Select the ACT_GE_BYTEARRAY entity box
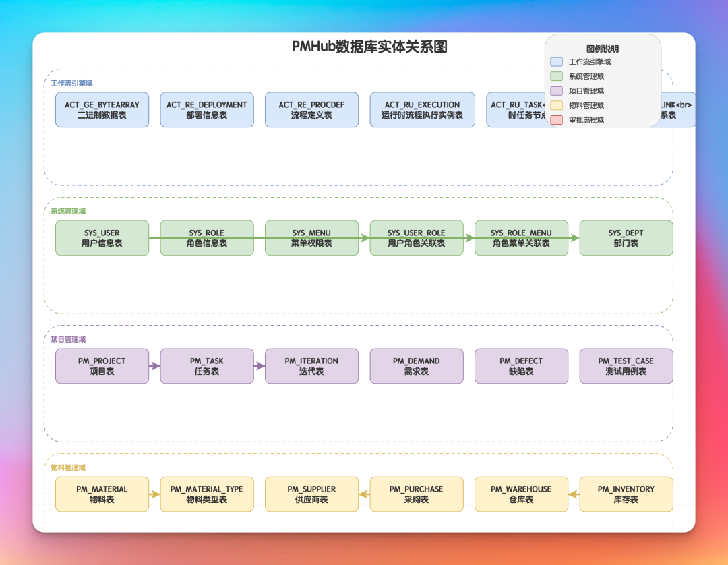This screenshot has height=565, width=728. tap(102, 110)
